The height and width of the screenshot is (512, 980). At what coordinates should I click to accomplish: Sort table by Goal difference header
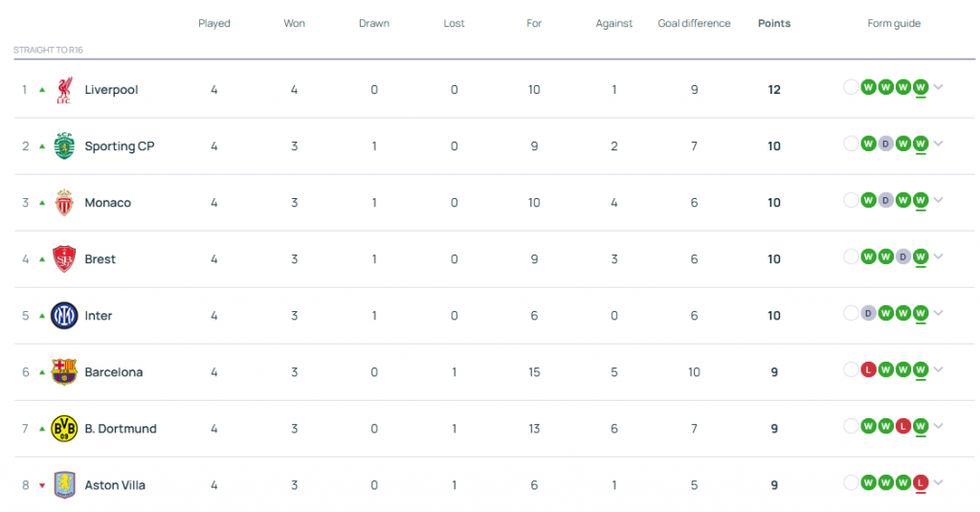coord(694,23)
